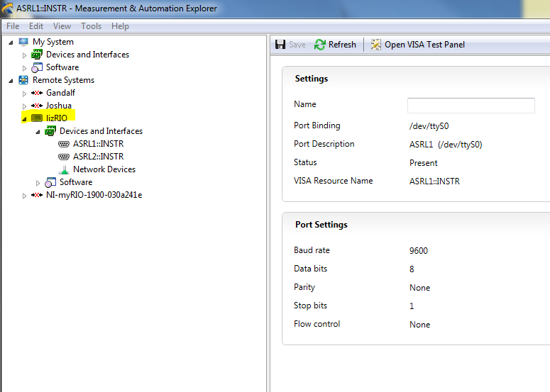Image resolution: width=550 pixels, height=392 pixels.
Task: Click the Refresh button label
Action: tap(342, 45)
